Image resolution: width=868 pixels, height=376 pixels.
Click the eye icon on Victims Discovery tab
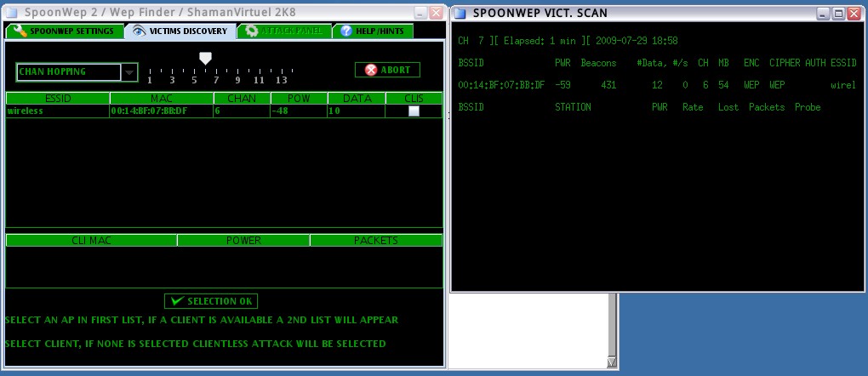tap(139, 31)
